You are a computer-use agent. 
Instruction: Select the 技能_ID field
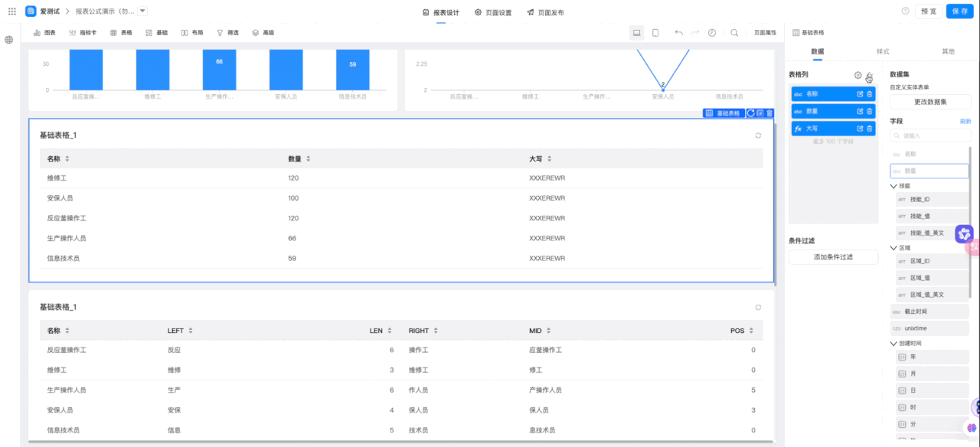[933, 199]
